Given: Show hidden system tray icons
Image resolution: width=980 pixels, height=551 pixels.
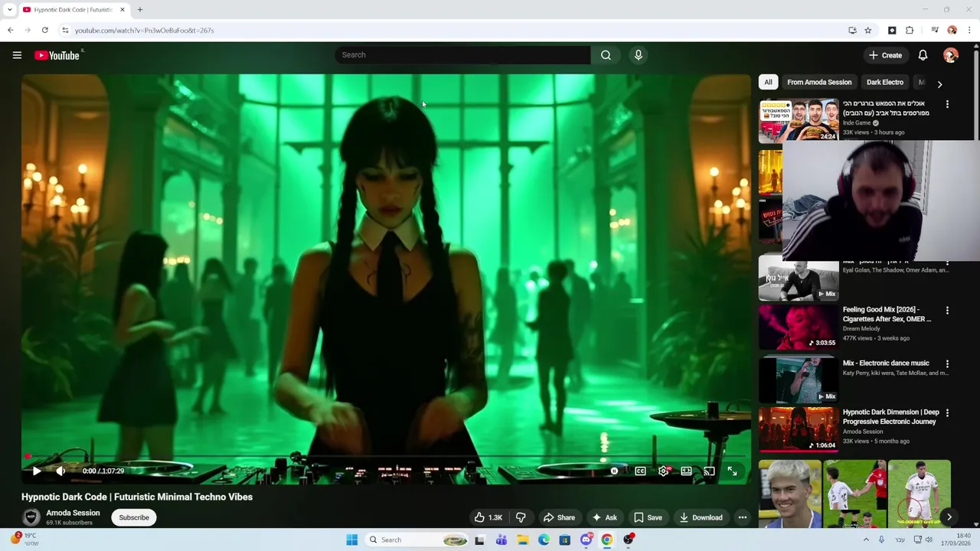Looking at the screenshot, I should [866, 540].
